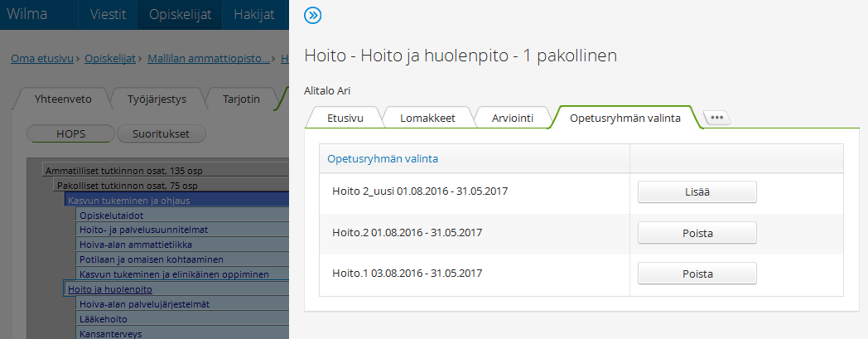Screen dimensions: 868x339
Task: Open Opiskelijat in top menu
Action: coord(180,14)
